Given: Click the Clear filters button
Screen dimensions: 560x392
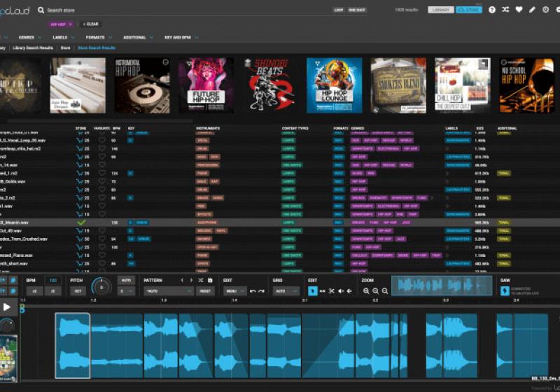Looking at the screenshot, I should (x=92, y=24).
